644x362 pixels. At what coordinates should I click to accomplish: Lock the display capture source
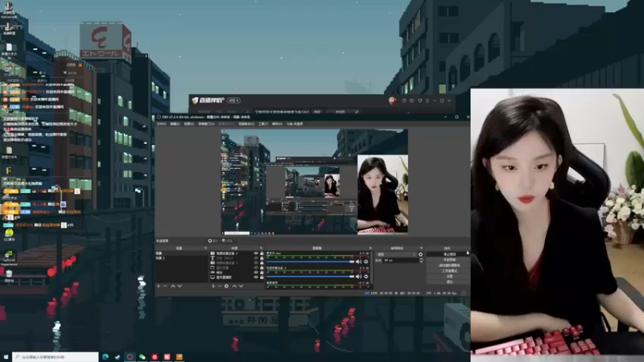click(262, 277)
